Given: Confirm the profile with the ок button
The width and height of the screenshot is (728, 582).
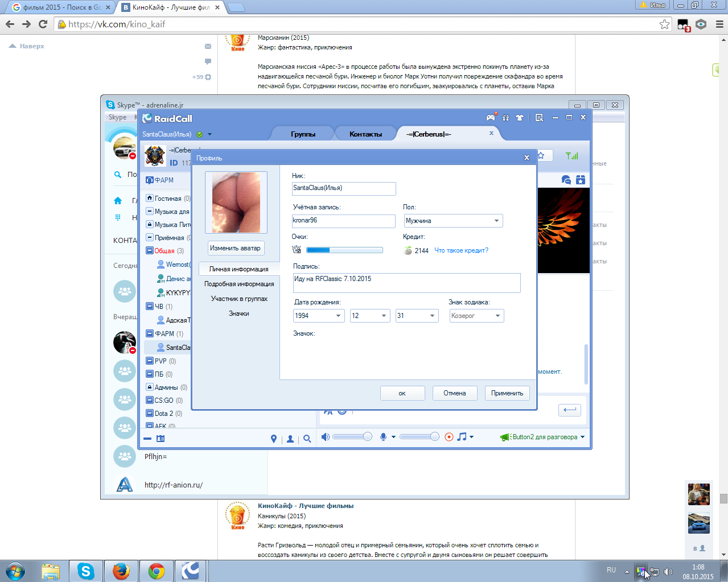Looking at the screenshot, I should point(402,393).
